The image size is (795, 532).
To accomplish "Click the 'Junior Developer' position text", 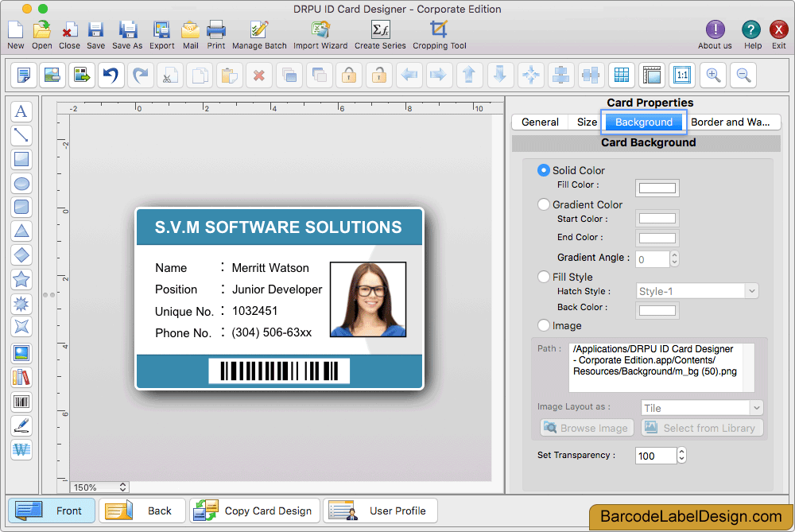I will [277, 289].
